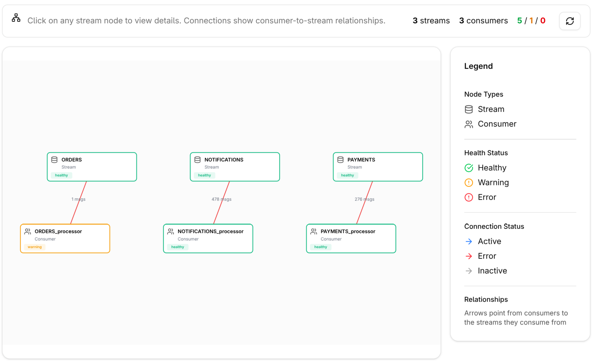This screenshot has width=595, height=364.
Task: Click the NOTIFICATIONS_processor consumer users icon
Action: [171, 232]
